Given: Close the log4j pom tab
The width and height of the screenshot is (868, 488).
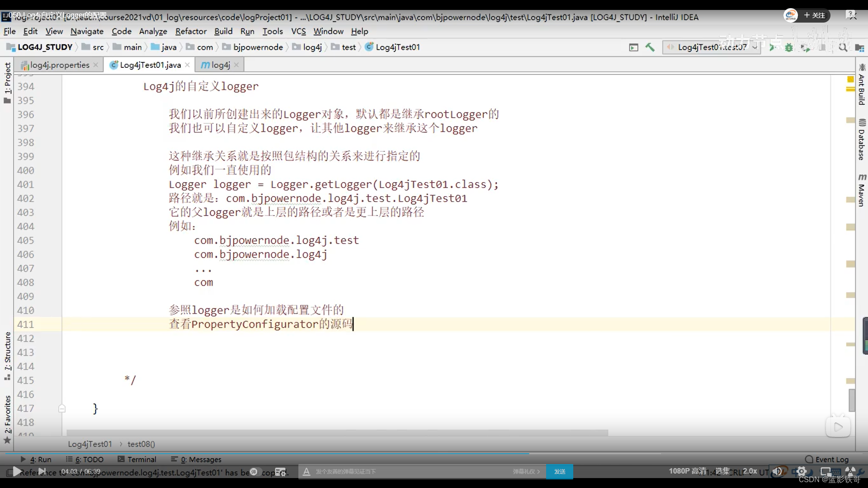Looking at the screenshot, I should [236, 65].
